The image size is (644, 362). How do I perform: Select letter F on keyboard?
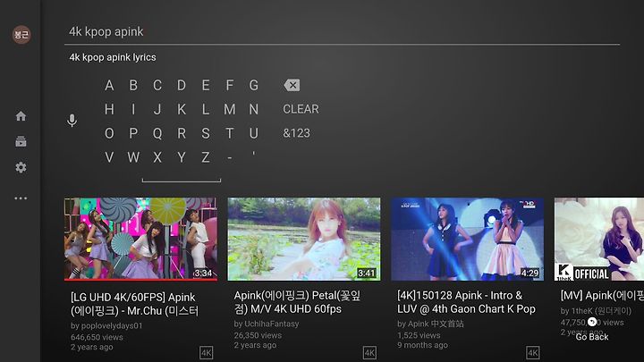click(230, 86)
